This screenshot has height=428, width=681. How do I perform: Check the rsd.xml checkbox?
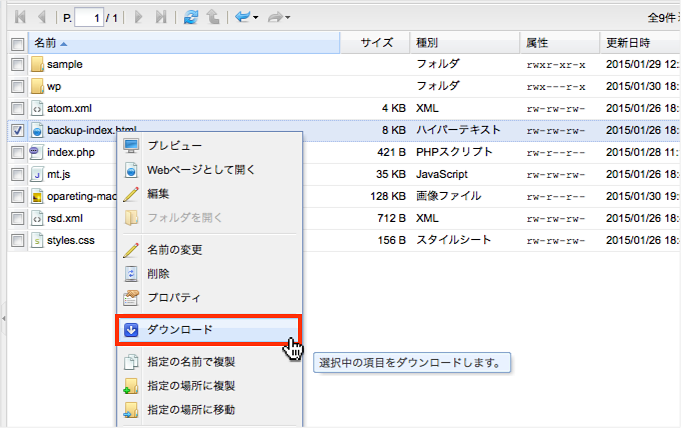tap(17, 218)
